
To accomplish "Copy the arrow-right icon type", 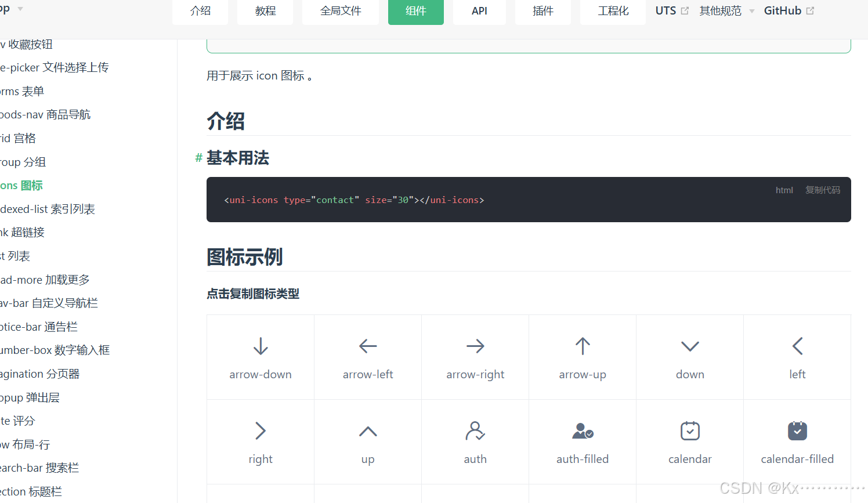I will coord(475,357).
